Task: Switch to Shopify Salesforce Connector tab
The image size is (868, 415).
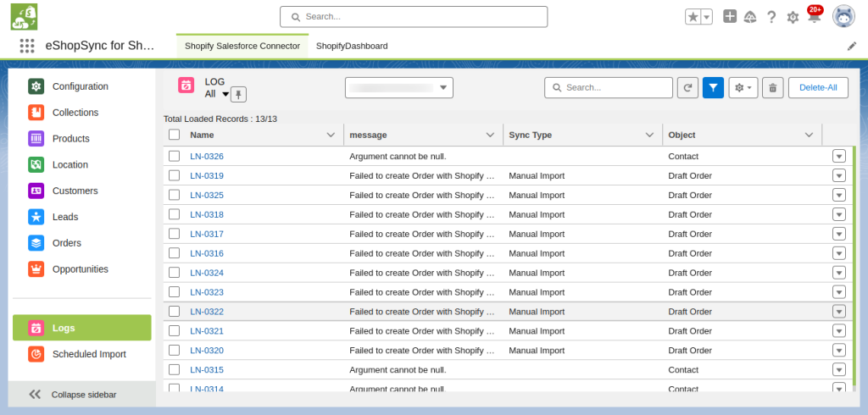Action: [242, 46]
